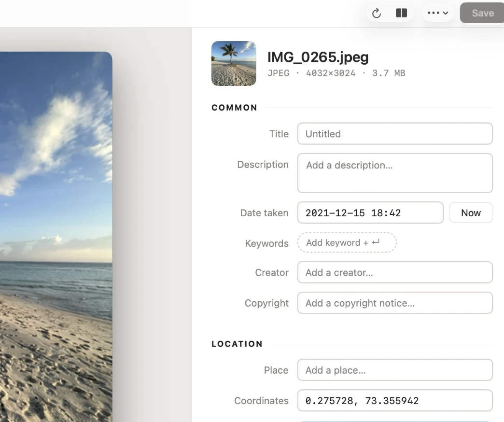Viewport: 504px width, 422px height.
Task: Click the Save button
Action: (482, 13)
